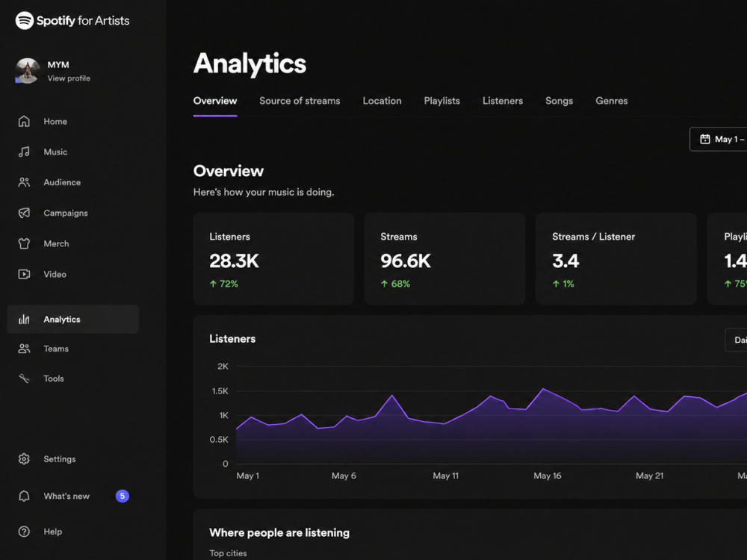Click the Settings gear icon
This screenshot has height=560, width=747.
point(24,459)
